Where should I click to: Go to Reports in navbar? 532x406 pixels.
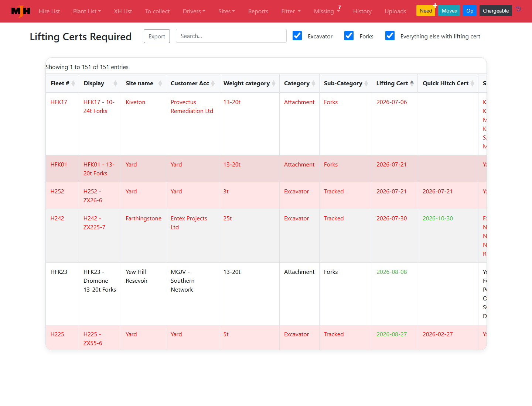[x=258, y=11]
